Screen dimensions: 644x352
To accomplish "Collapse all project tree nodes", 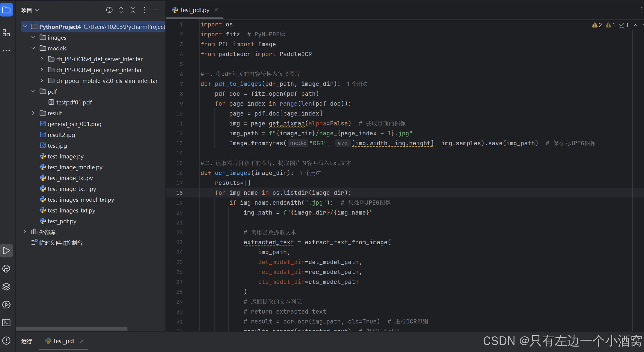I will (x=133, y=10).
